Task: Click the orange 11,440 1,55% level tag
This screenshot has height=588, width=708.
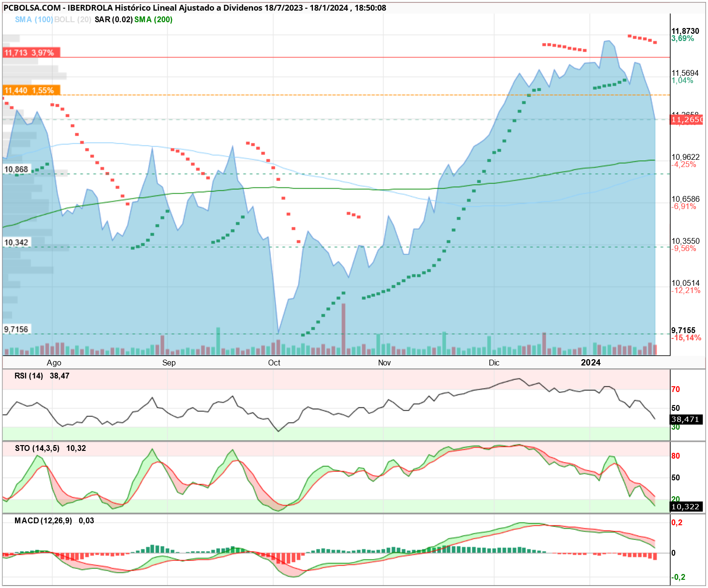Action: click(31, 90)
